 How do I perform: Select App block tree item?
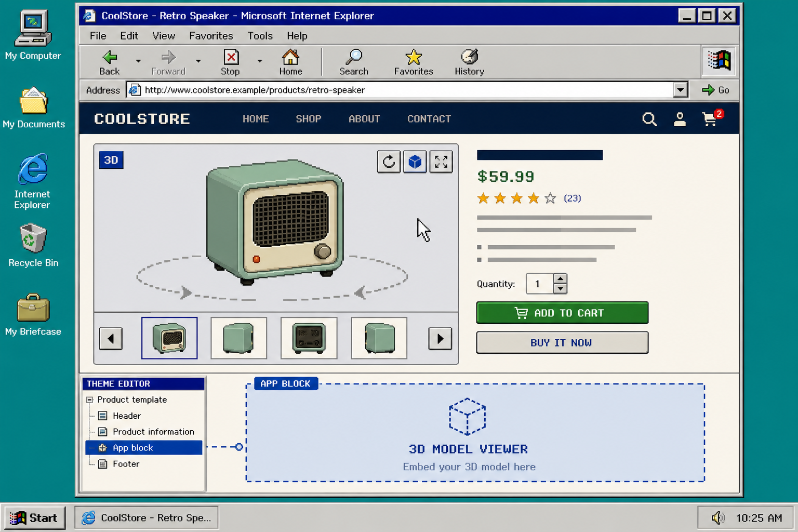pyautogui.click(x=144, y=448)
